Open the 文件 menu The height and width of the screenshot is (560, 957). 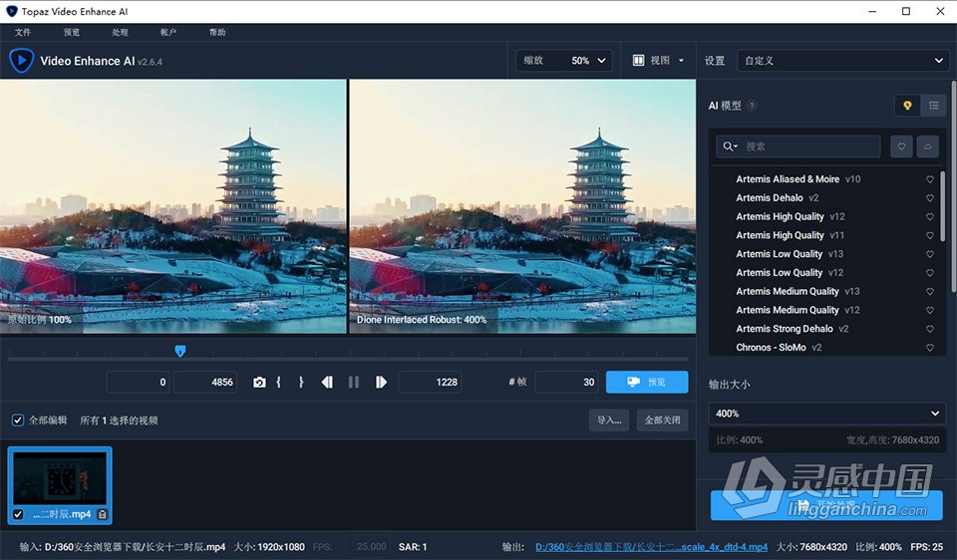(23, 32)
